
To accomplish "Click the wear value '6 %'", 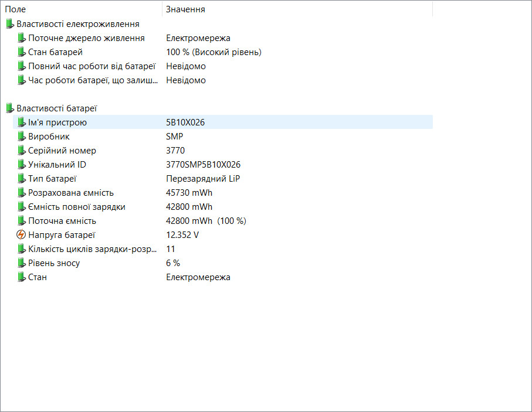I will click(x=173, y=263).
